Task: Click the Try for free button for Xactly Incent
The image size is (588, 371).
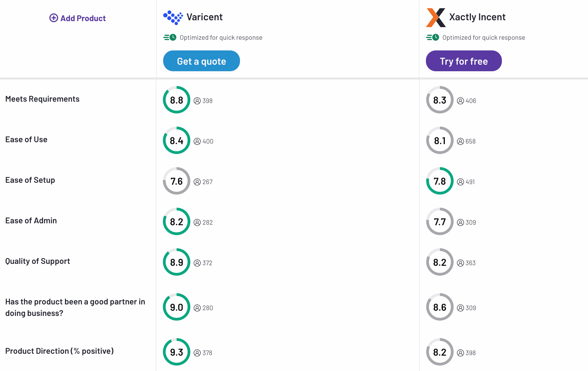Action: pos(463,61)
